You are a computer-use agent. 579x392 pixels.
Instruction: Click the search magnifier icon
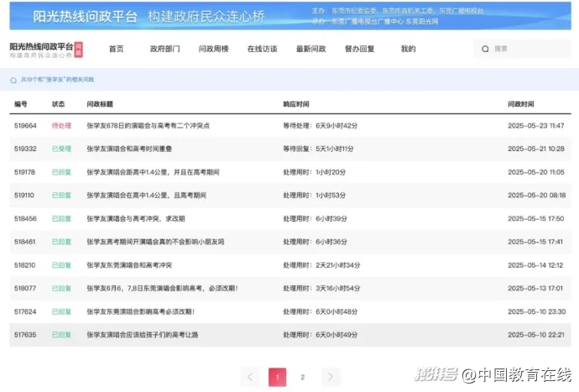pyautogui.click(x=485, y=50)
